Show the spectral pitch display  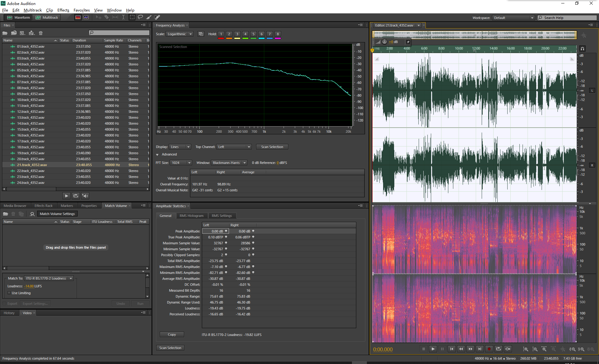(x=86, y=17)
